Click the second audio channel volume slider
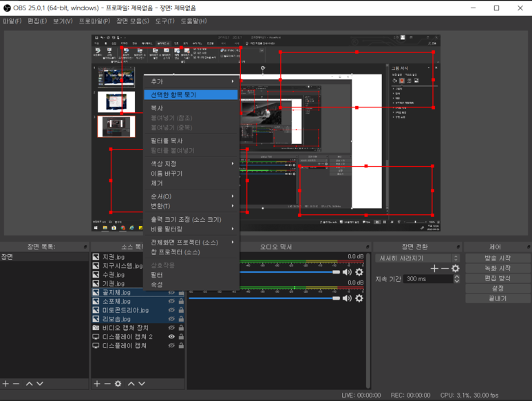Viewport: 532px width, 401px height. click(x=264, y=298)
